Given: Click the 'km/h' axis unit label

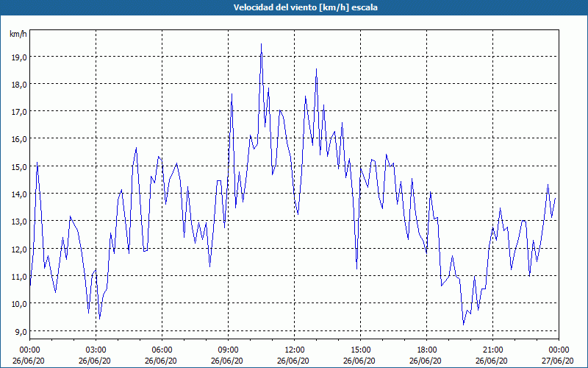Looking at the screenshot, I should tap(18, 34).
